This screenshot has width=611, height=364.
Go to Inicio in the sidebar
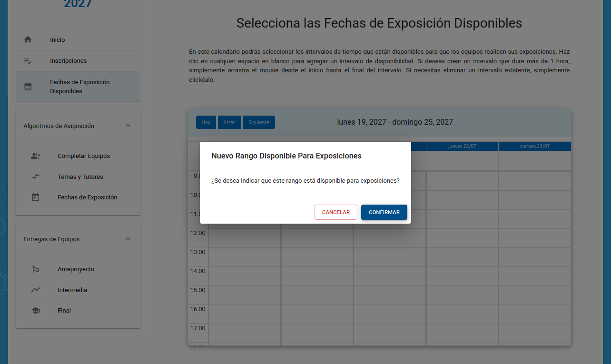point(58,40)
